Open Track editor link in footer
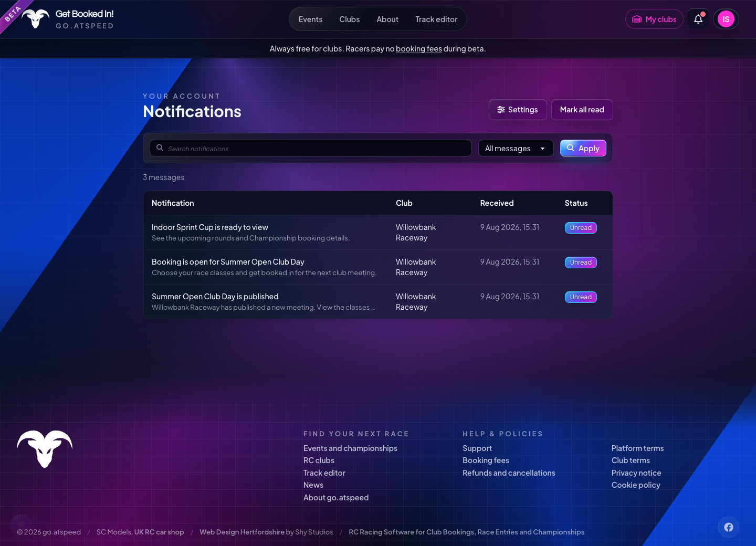The width and height of the screenshot is (756, 546). pos(324,473)
